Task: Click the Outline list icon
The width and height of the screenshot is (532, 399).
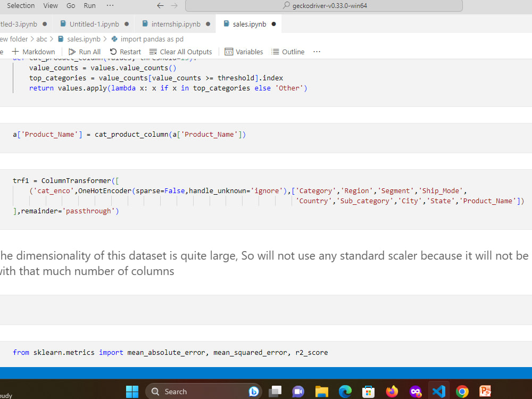Action: pos(275,52)
